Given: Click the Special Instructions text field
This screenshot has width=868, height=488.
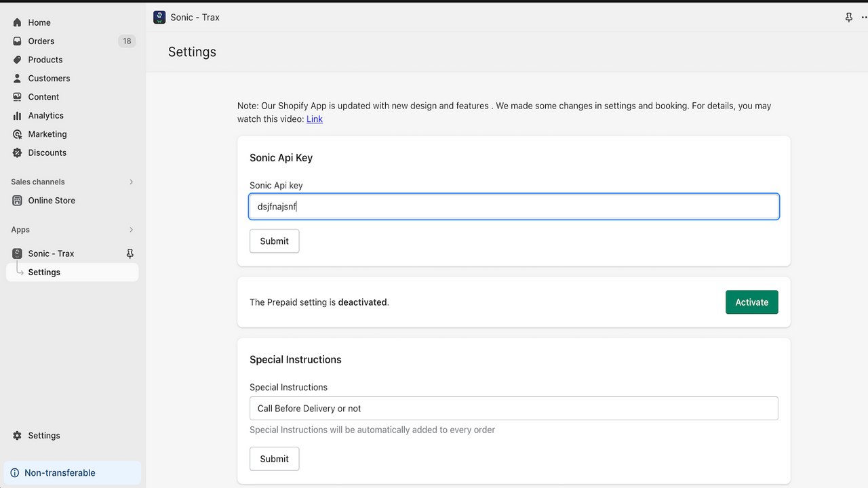Looking at the screenshot, I should pos(513,408).
